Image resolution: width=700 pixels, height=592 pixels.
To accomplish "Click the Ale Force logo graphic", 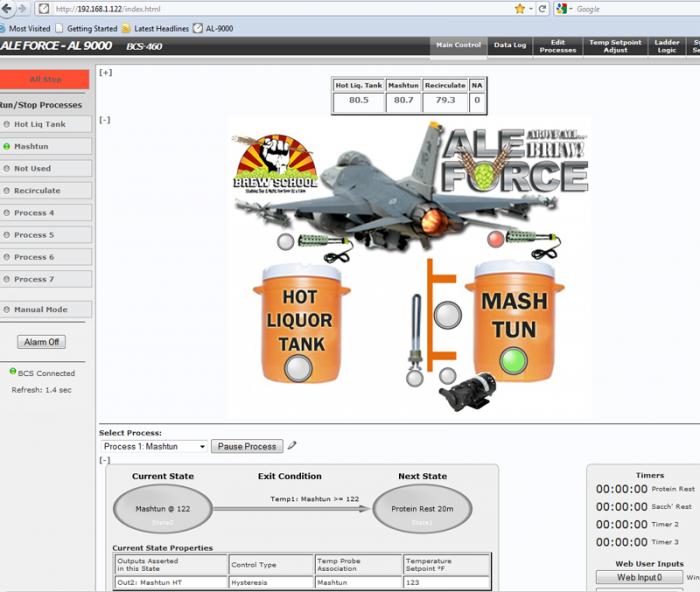I will tap(514, 159).
